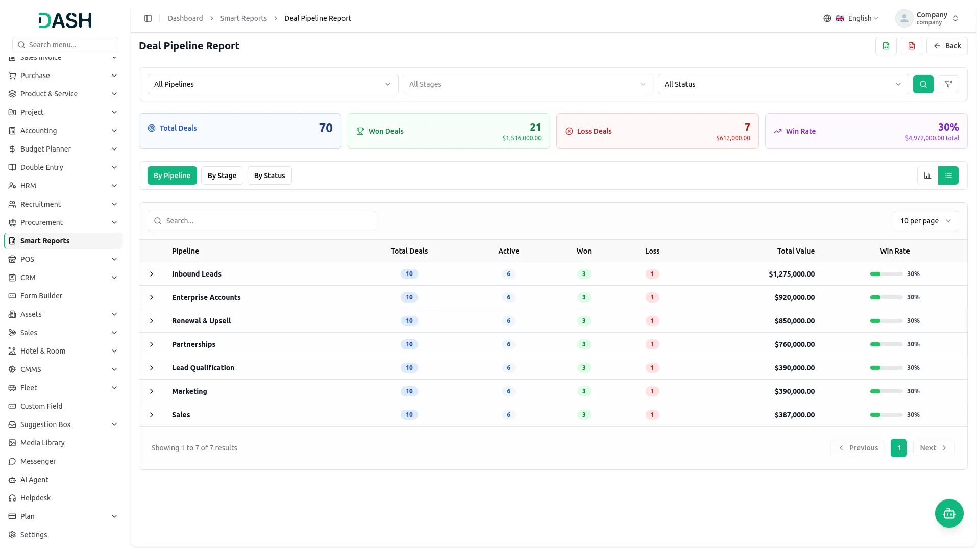980x551 pixels.
Task: Click the Budget Planner dollar icon
Action: (x=12, y=149)
